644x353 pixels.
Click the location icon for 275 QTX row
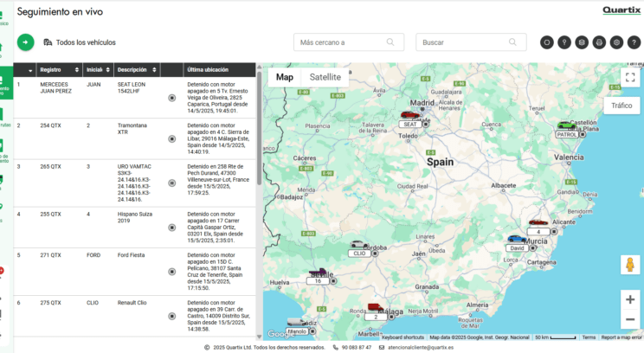coord(172,316)
